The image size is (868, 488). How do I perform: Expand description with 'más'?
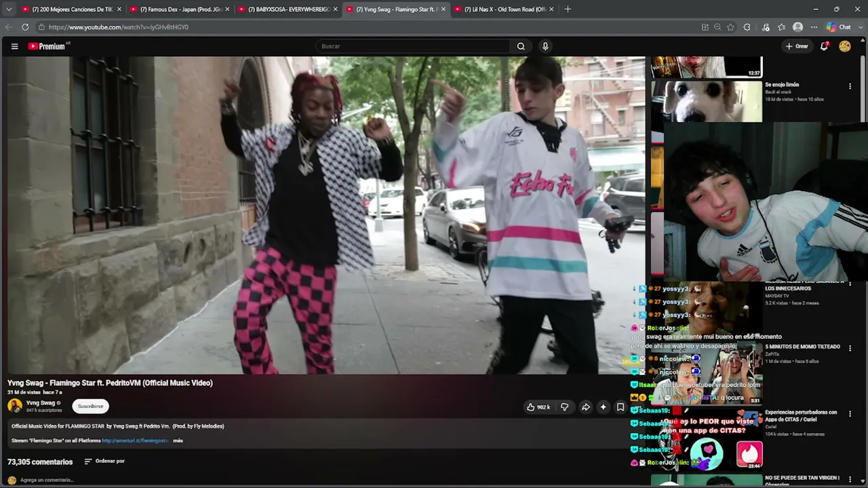178,441
